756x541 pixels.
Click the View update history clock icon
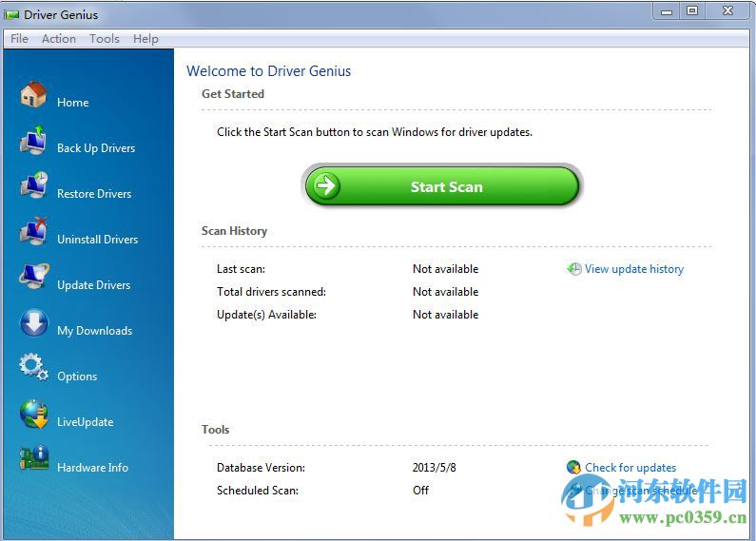coord(573,269)
